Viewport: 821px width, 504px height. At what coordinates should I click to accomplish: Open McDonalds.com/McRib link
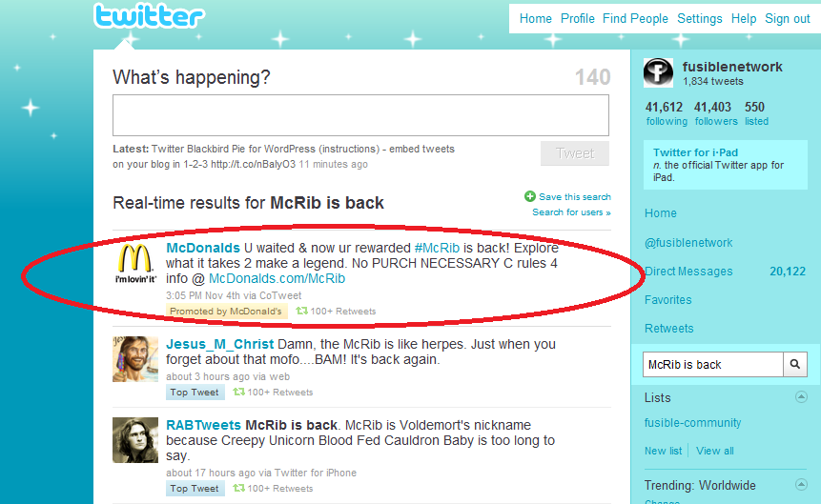click(277, 278)
